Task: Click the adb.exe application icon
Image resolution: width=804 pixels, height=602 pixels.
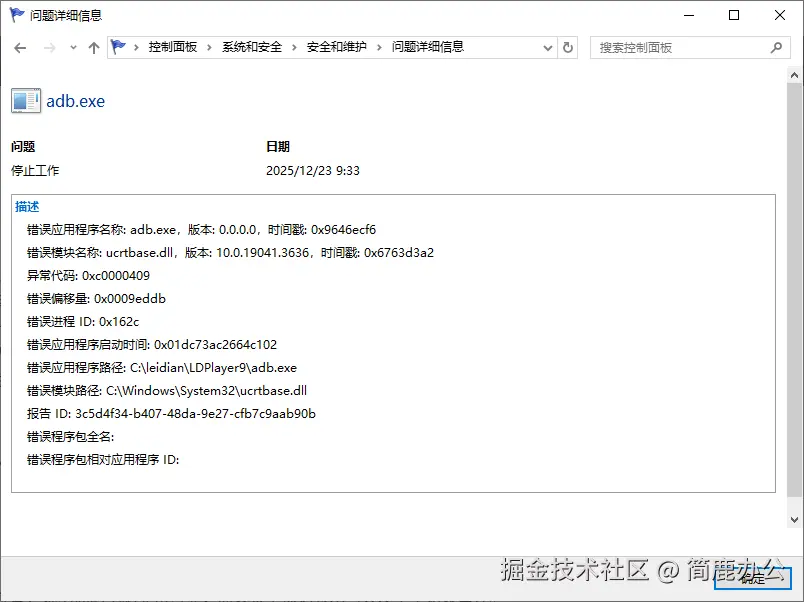Action: pos(25,99)
